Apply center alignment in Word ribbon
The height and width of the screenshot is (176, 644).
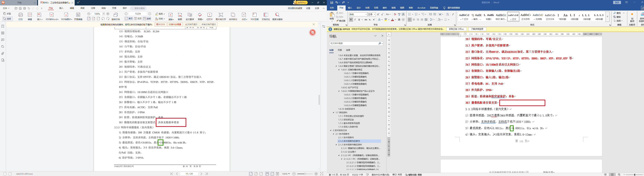(x=414, y=19)
